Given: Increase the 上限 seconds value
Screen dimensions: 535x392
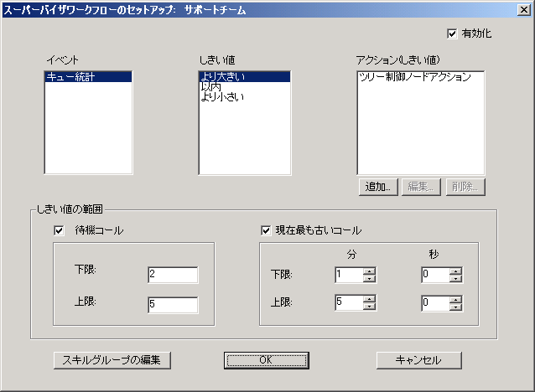Looking at the screenshot, I should [456, 299].
